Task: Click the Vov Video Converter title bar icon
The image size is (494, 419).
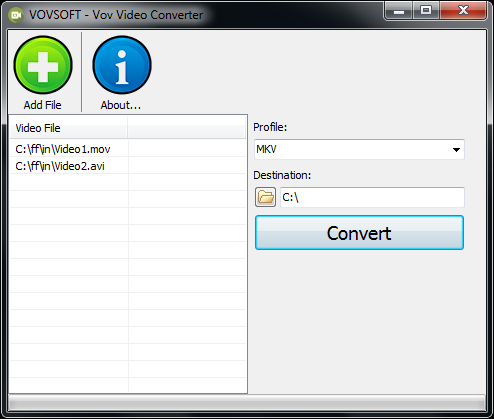Action: (x=16, y=15)
